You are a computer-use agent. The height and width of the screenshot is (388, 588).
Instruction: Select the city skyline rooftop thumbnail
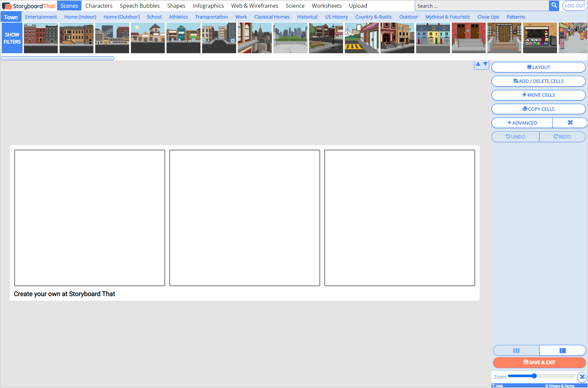click(255, 38)
